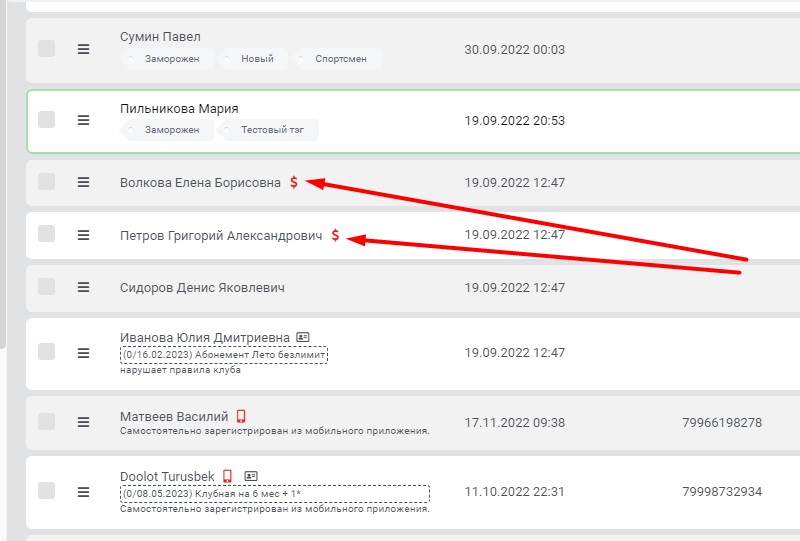Viewport: 800px width, 541px height.
Task: Open hamburger menu for Doolot Turusbek
Action: click(83, 492)
